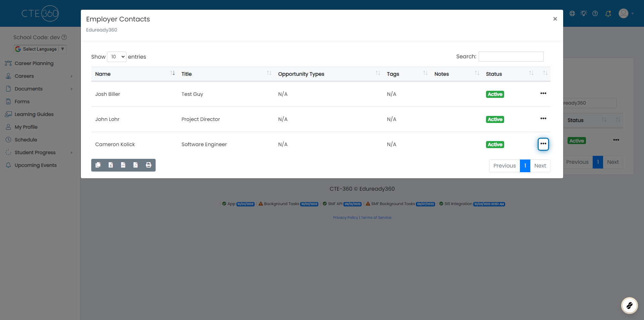Open the floating chat widget button
This screenshot has height=320, width=644.
630,305
